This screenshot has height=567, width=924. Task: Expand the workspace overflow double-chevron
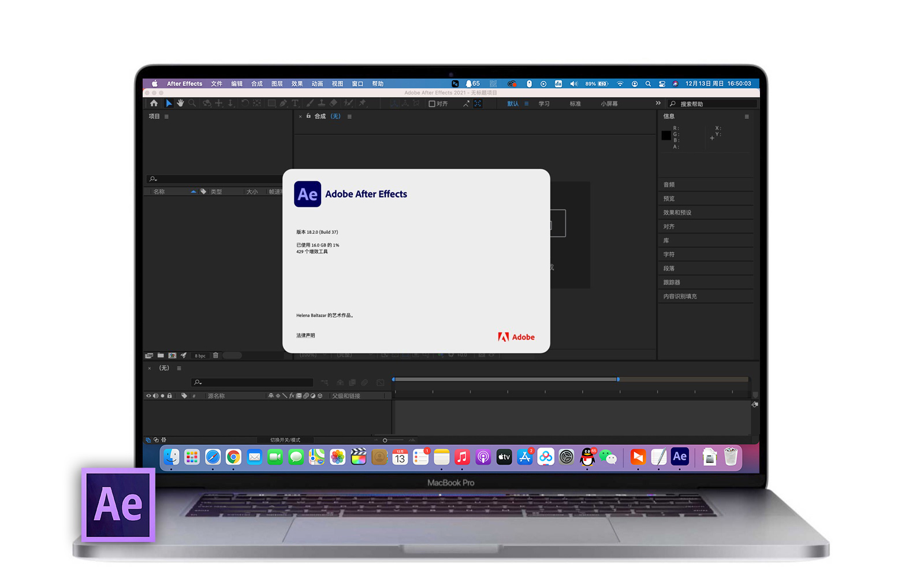(x=658, y=103)
